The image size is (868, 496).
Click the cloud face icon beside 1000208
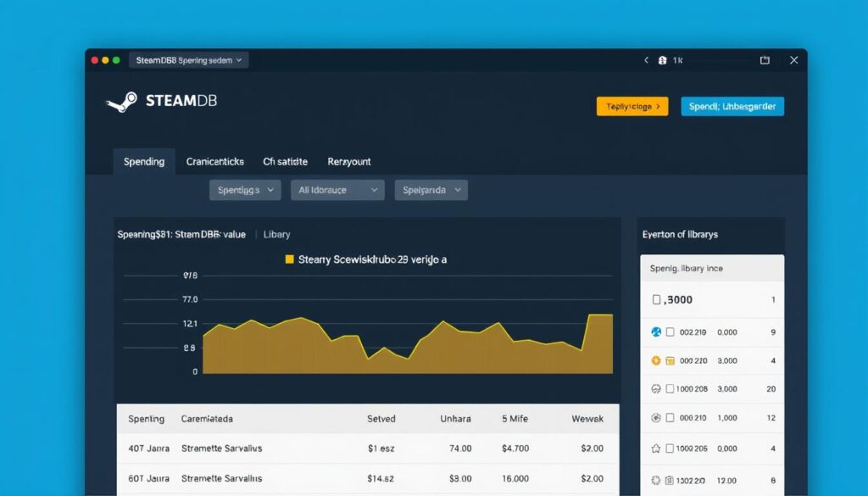point(654,388)
